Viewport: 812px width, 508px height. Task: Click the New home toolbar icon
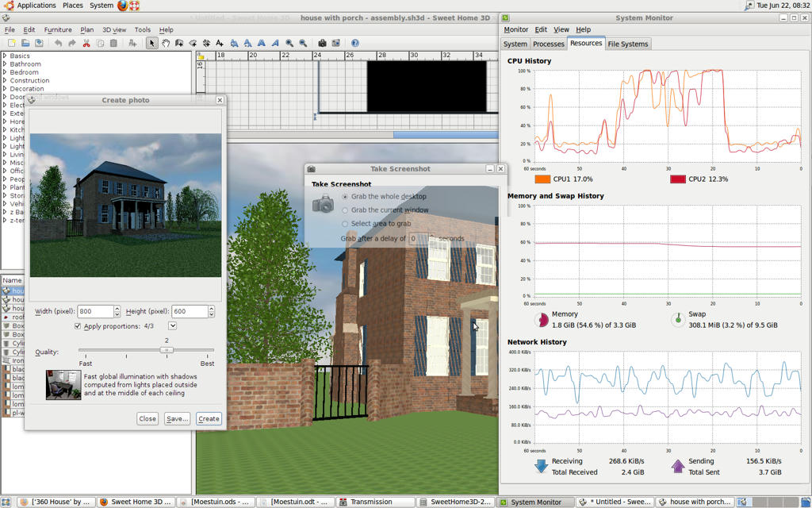tap(11, 43)
